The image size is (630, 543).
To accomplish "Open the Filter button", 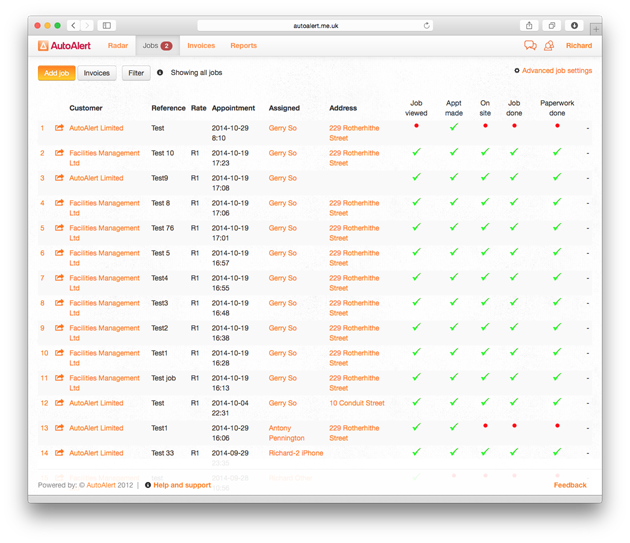I will (136, 73).
